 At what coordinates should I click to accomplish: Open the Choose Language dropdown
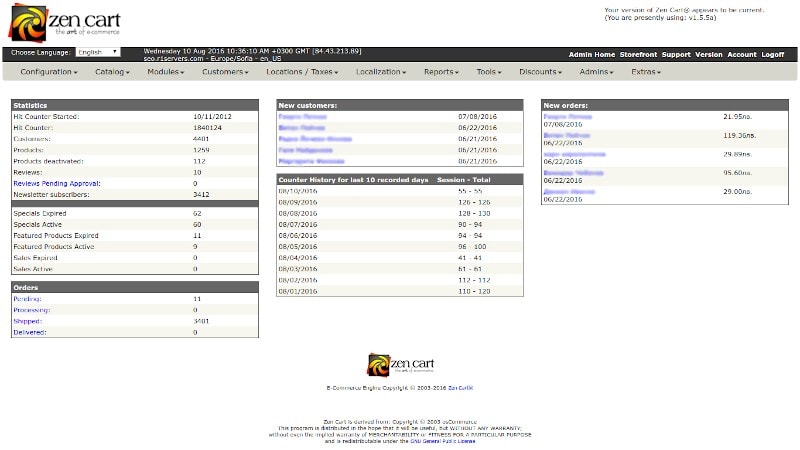click(x=97, y=52)
